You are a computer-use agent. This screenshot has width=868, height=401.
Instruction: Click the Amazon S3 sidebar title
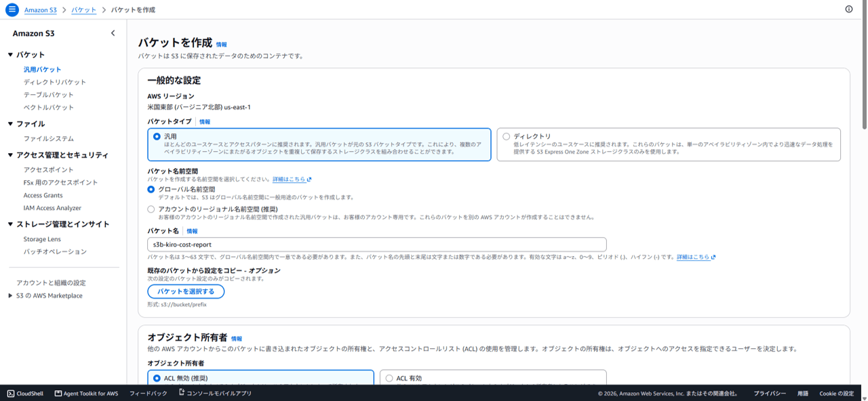33,33
